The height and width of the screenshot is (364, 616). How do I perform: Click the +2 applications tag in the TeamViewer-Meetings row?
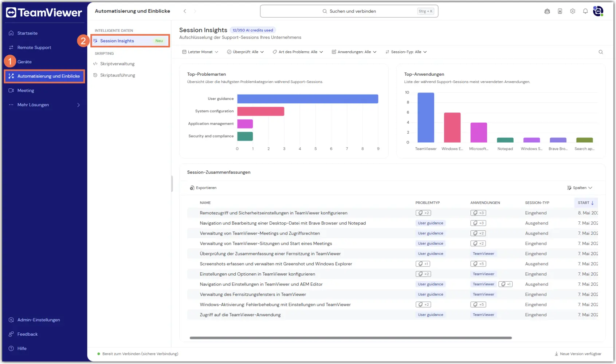[x=478, y=233]
